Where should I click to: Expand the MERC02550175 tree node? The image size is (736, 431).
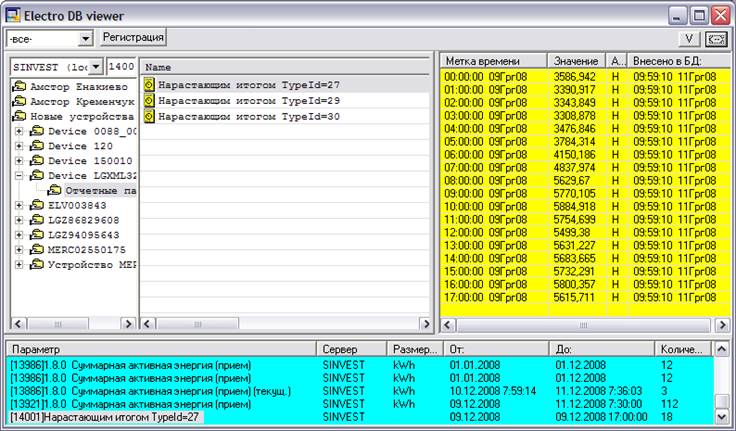(20, 249)
